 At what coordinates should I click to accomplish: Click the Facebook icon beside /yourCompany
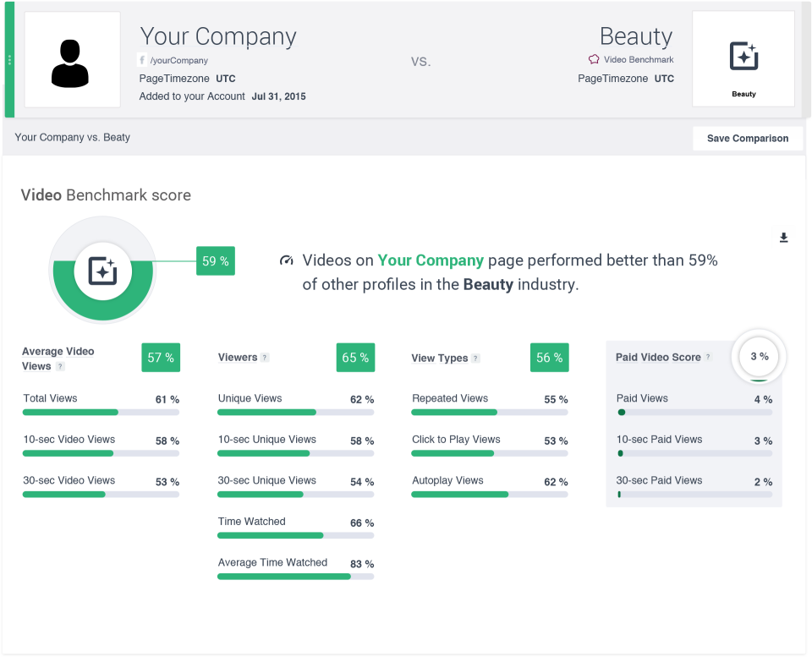click(142, 60)
